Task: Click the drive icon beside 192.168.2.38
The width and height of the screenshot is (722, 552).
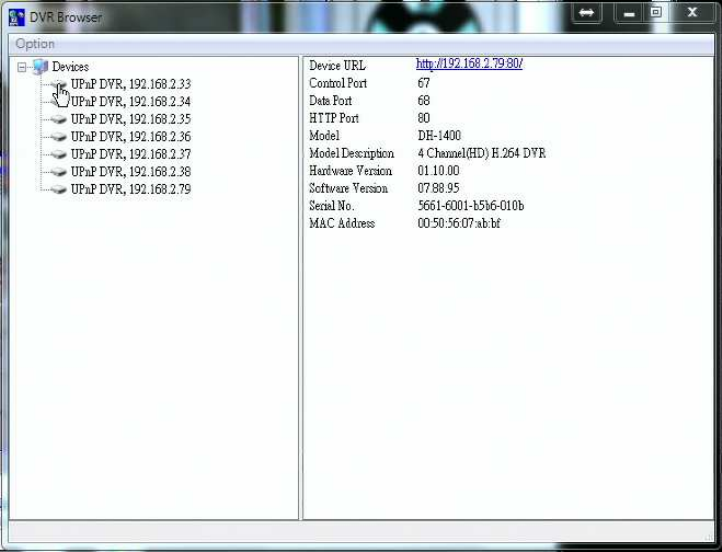Action: (58, 172)
